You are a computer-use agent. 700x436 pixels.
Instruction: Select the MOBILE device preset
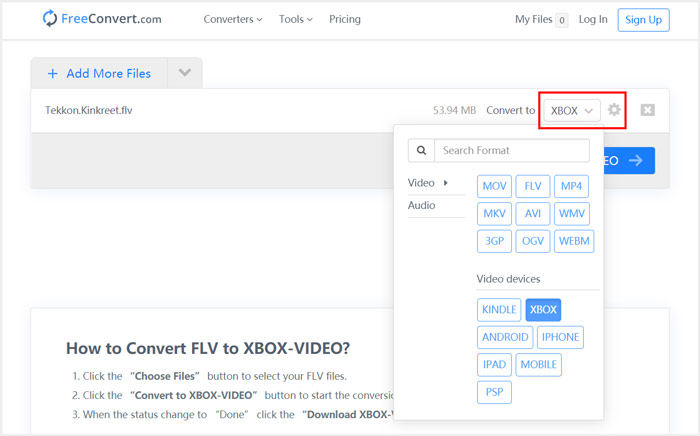tap(538, 365)
